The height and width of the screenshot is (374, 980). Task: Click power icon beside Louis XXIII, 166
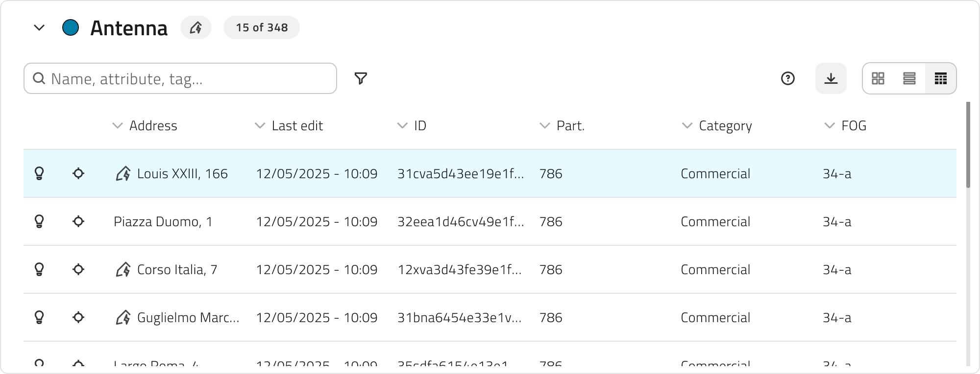point(123,174)
